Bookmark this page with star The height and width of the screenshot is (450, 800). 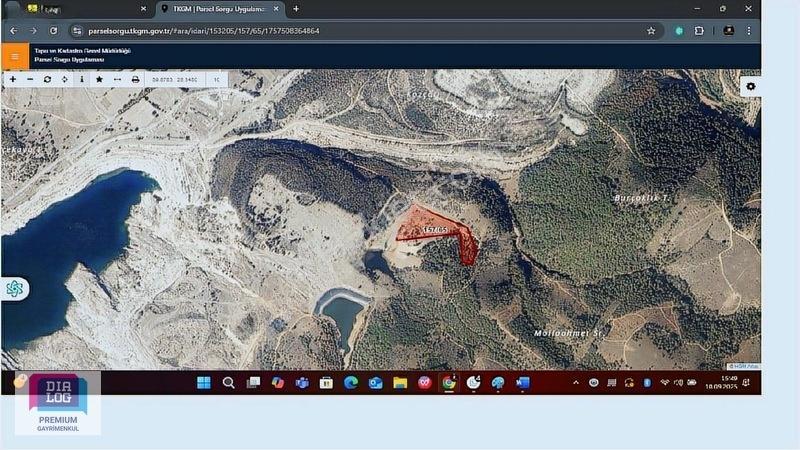[651, 31]
